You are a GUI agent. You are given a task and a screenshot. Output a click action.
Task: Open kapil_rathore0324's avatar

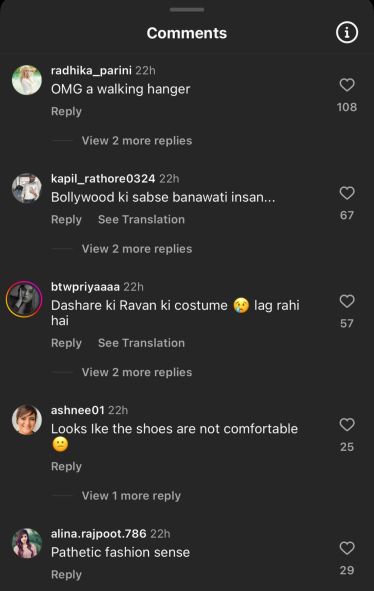tap(27, 188)
